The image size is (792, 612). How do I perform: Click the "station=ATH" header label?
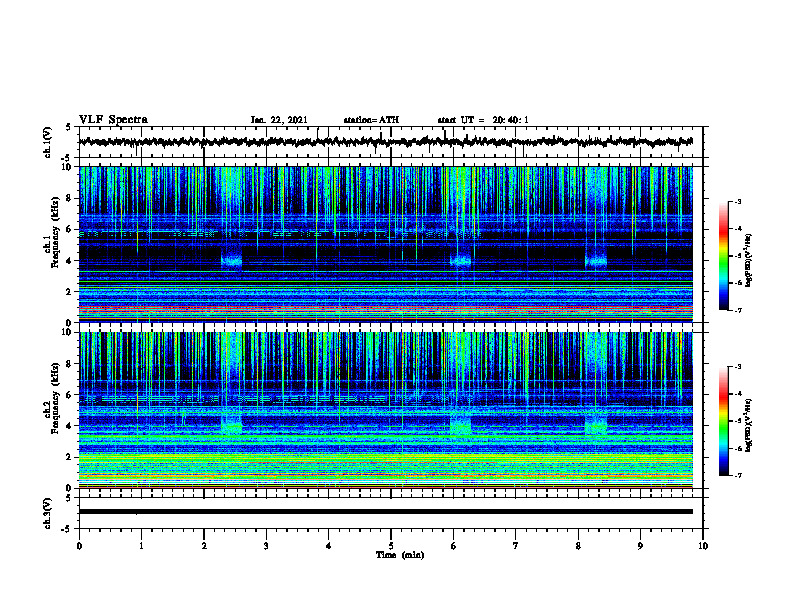click(x=371, y=120)
